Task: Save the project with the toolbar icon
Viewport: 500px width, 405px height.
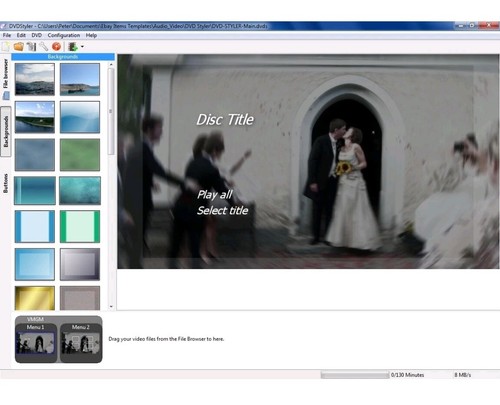Action: tap(31, 46)
